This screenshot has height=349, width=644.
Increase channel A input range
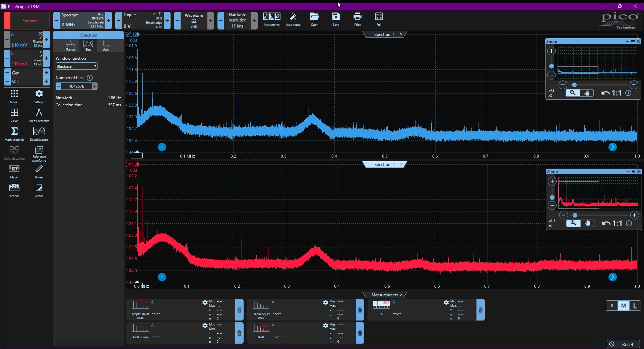(47, 39)
